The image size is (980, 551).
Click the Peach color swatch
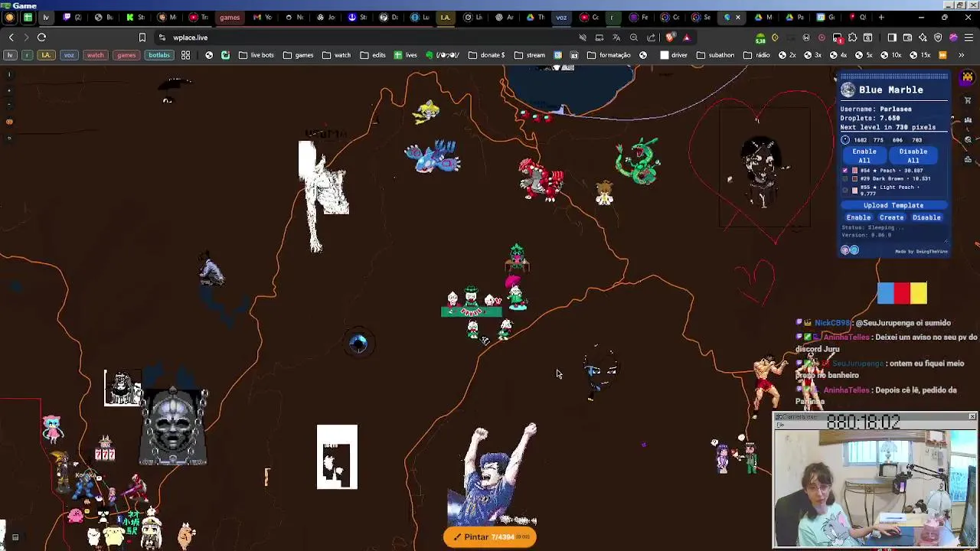[x=854, y=170]
